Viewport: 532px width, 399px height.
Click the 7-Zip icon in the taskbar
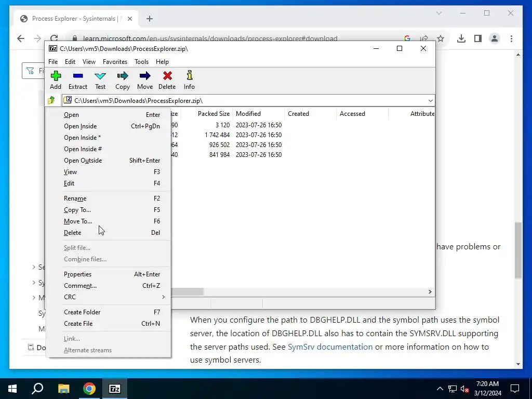(x=115, y=389)
